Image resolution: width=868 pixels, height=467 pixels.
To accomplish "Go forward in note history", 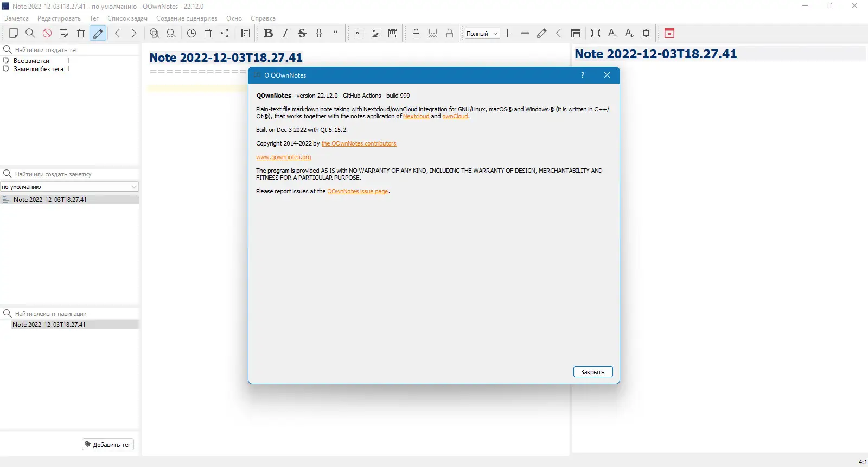I will [x=134, y=33].
